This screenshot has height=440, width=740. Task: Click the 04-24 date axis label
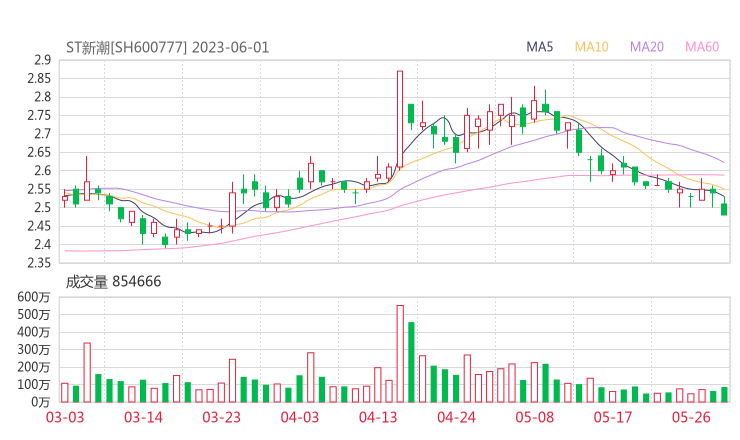[456, 417]
